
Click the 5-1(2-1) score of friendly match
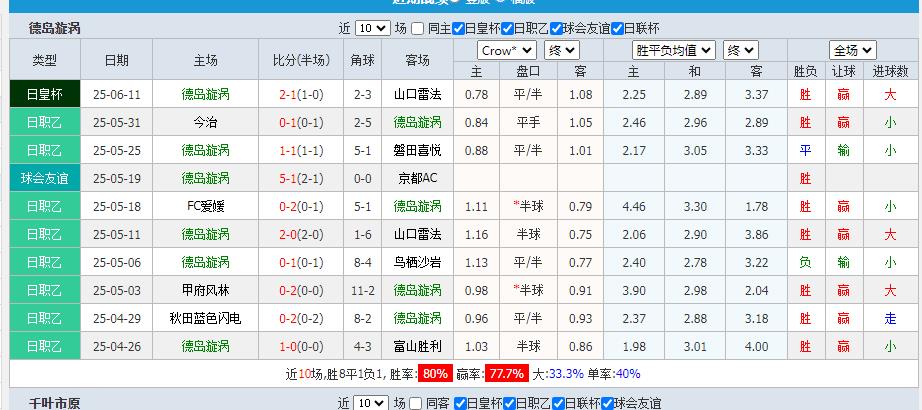(301, 179)
